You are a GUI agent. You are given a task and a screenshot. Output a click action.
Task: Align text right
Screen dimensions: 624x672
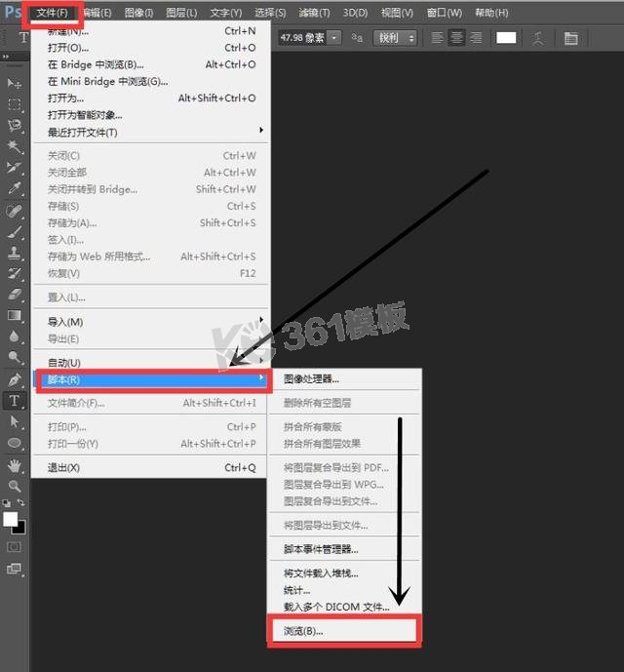coord(476,38)
